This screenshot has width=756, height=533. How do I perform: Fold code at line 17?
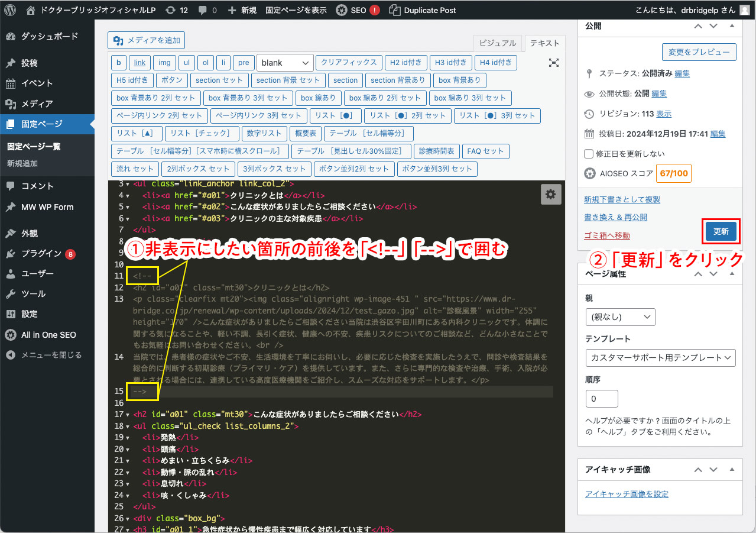point(128,415)
